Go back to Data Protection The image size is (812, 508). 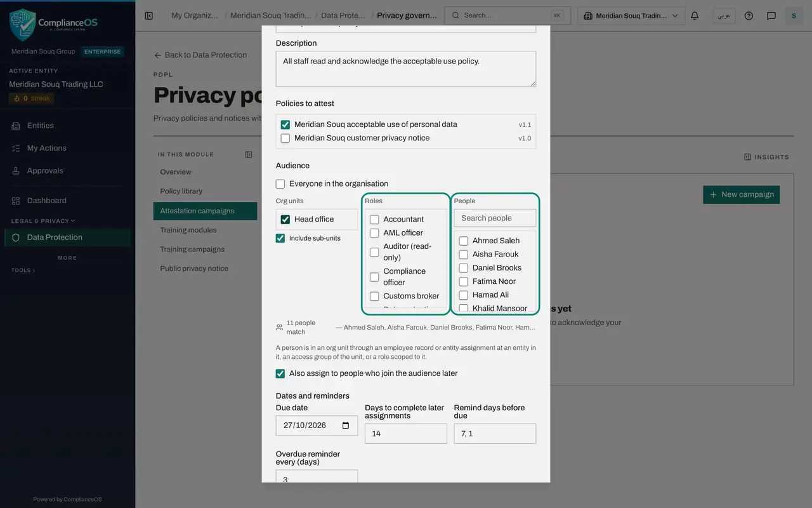coord(200,55)
